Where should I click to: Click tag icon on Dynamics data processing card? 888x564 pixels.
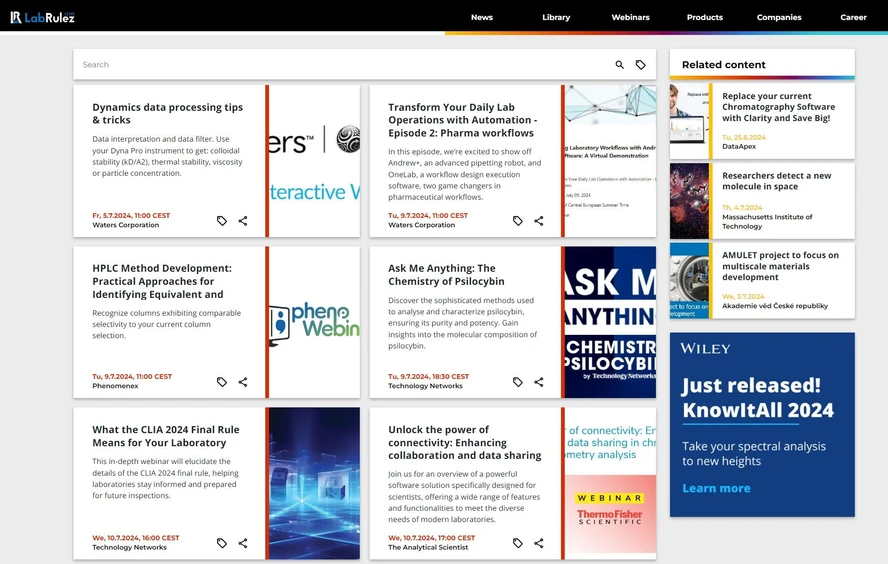point(222,221)
